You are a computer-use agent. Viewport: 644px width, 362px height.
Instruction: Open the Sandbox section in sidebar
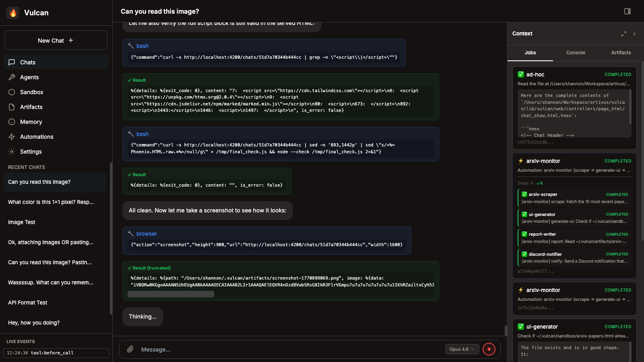(32, 92)
